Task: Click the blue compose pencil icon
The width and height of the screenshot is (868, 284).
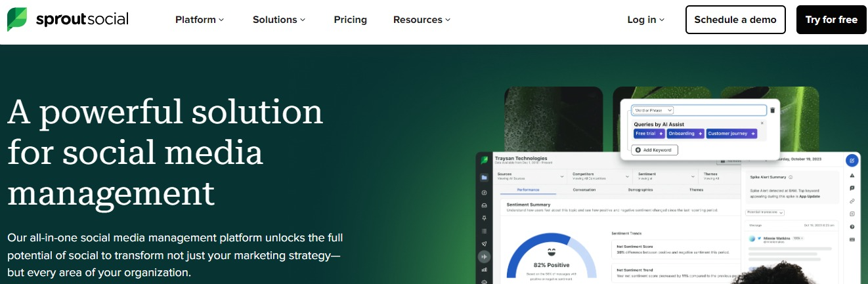Action: (x=852, y=160)
